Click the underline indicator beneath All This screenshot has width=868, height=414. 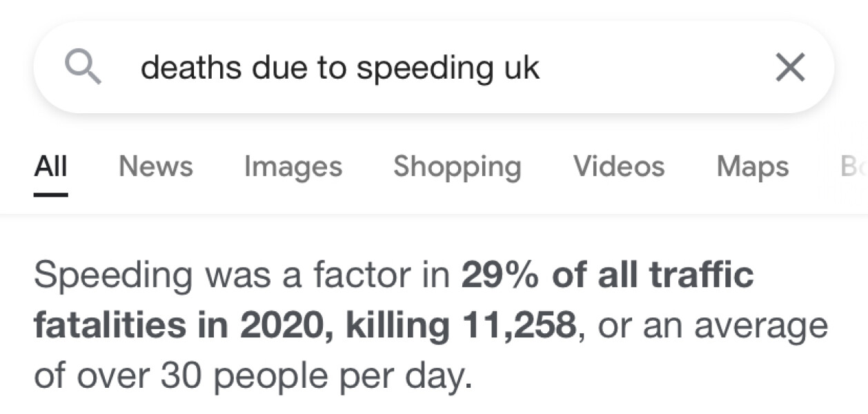pos(50,195)
